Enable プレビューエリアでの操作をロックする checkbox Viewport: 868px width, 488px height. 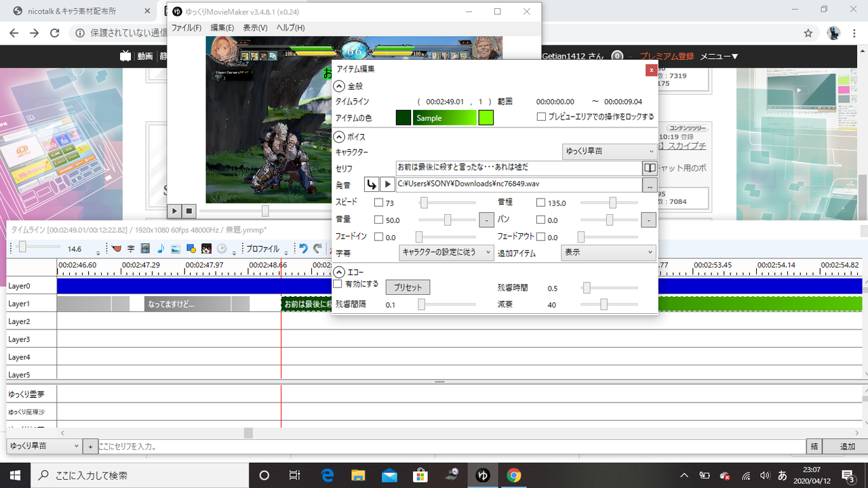click(541, 117)
